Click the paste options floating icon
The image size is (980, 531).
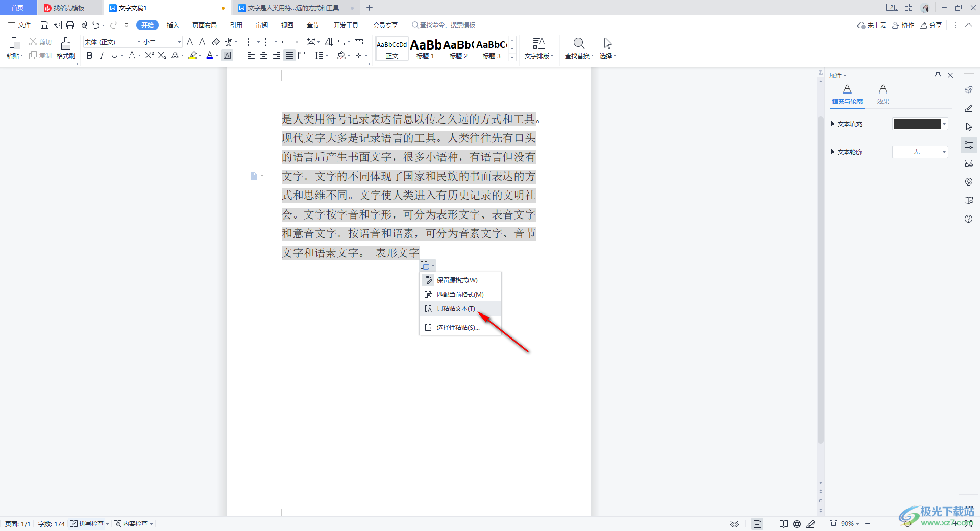coord(427,265)
